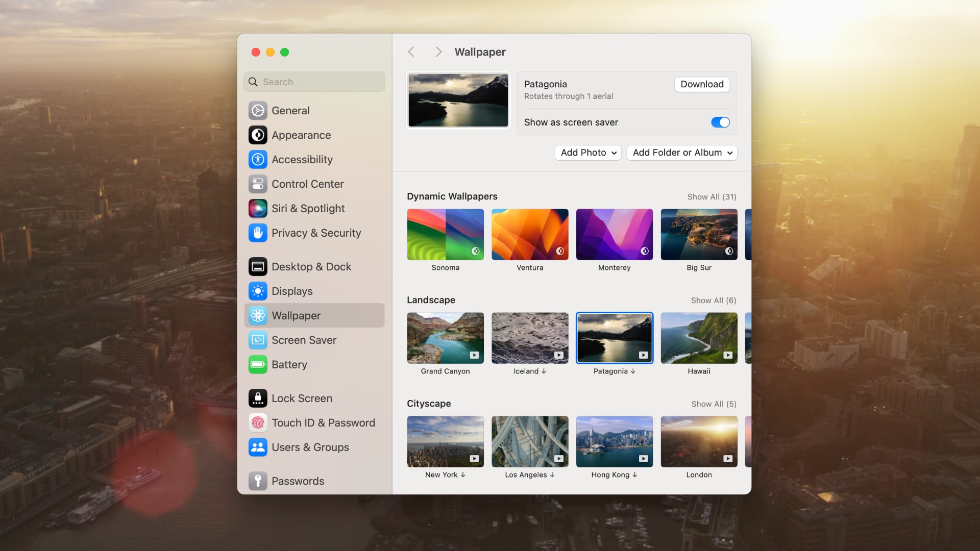Click the General gear icon in sidebar
Image resolution: width=980 pixels, height=551 pixels.
point(258,111)
